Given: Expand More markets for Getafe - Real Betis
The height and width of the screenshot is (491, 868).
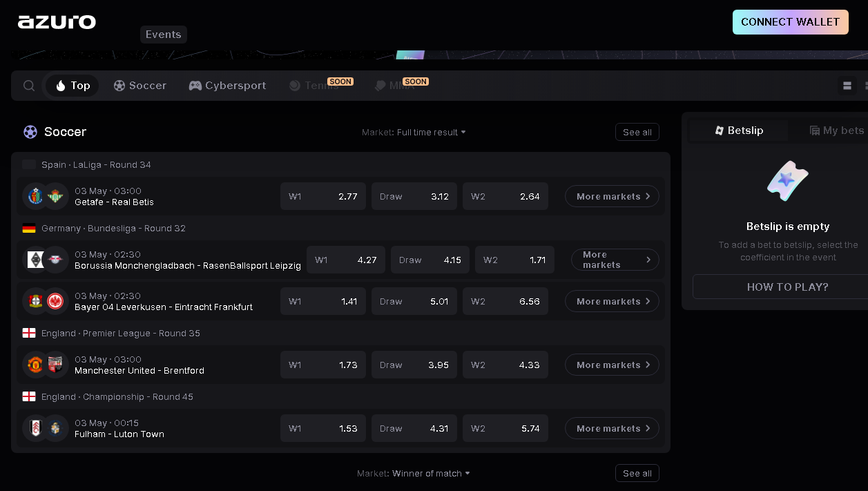Looking at the screenshot, I should click(612, 196).
